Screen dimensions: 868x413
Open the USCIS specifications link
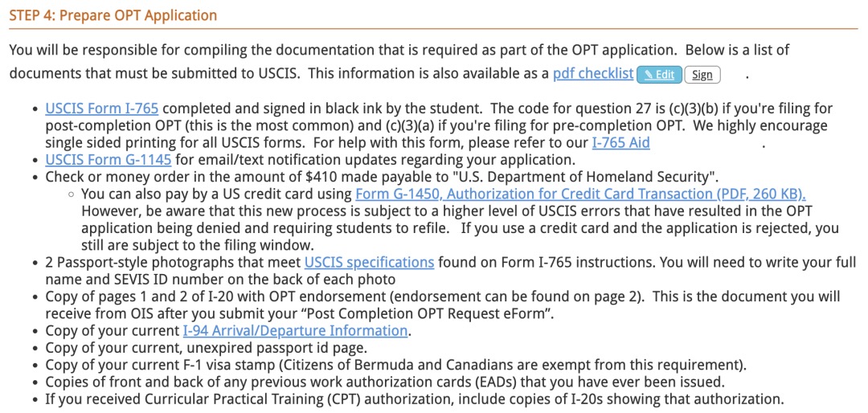coord(369,262)
